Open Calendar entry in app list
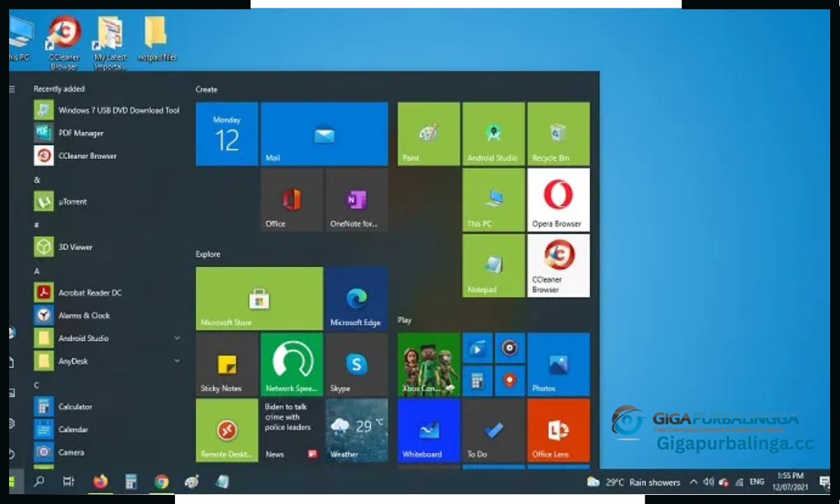Image resolution: width=840 pixels, height=504 pixels. pos(108,430)
